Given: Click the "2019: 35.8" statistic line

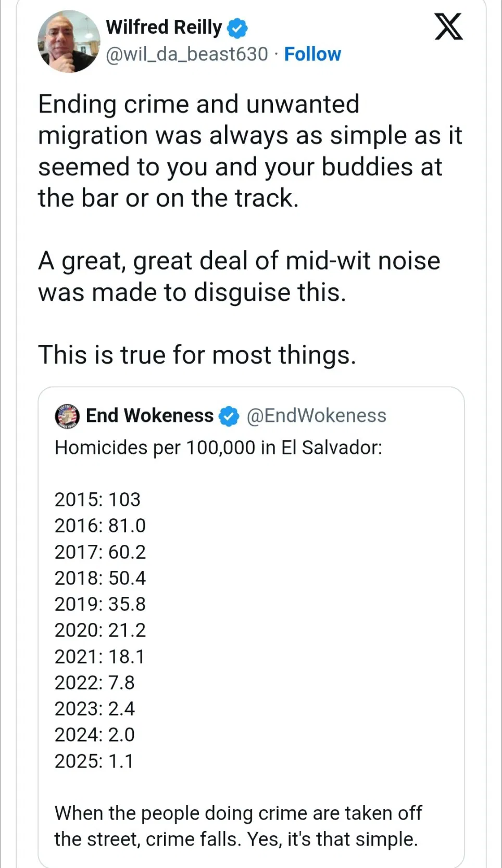Looking at the screenshot, I should (x=100, y=604).
